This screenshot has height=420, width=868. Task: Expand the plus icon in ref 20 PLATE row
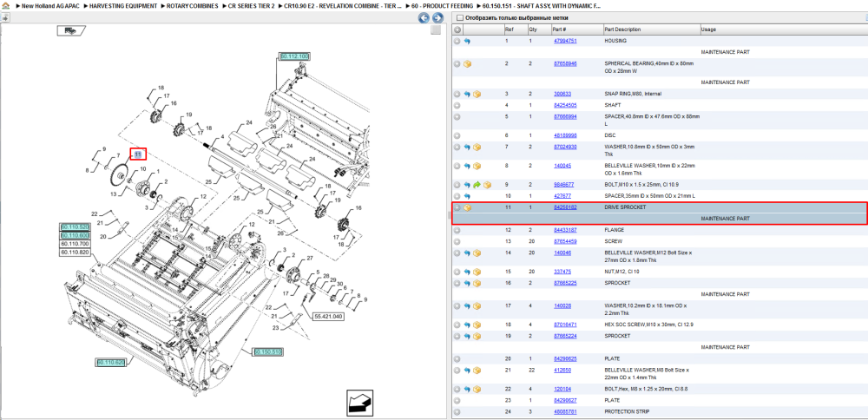tap(457, 358)
